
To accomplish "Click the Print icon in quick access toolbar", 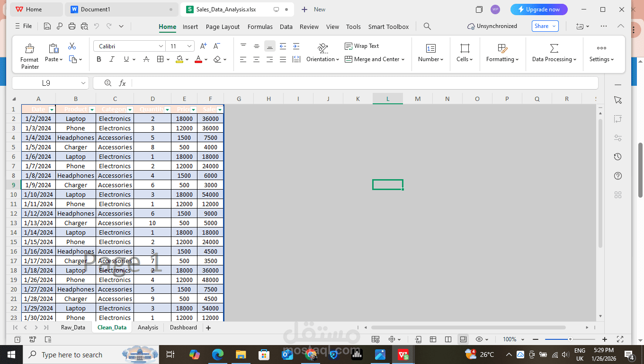I will coord(72,27).
